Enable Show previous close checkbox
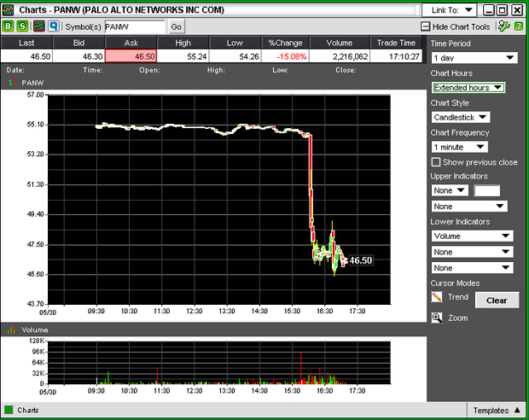The image size is (529, 420). pyautogui.click(x=436, y=162)
